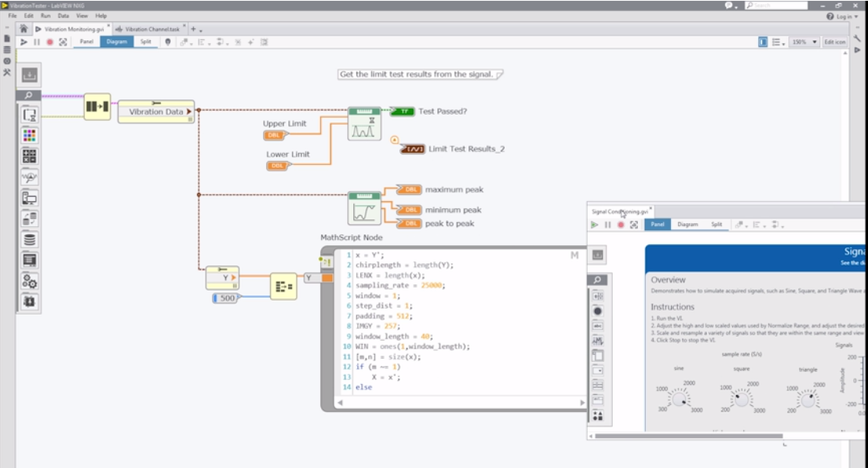Click the unplaced items tray icon
This screenshot has width=868, height=468.
pyautogui.click(x=29, y=75)
